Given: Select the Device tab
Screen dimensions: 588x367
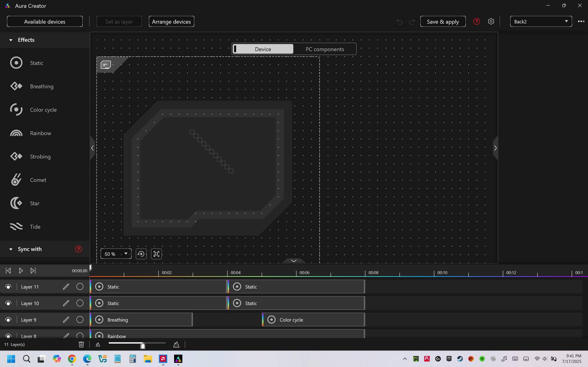Looking at the screenshot, I should [263, 49].
